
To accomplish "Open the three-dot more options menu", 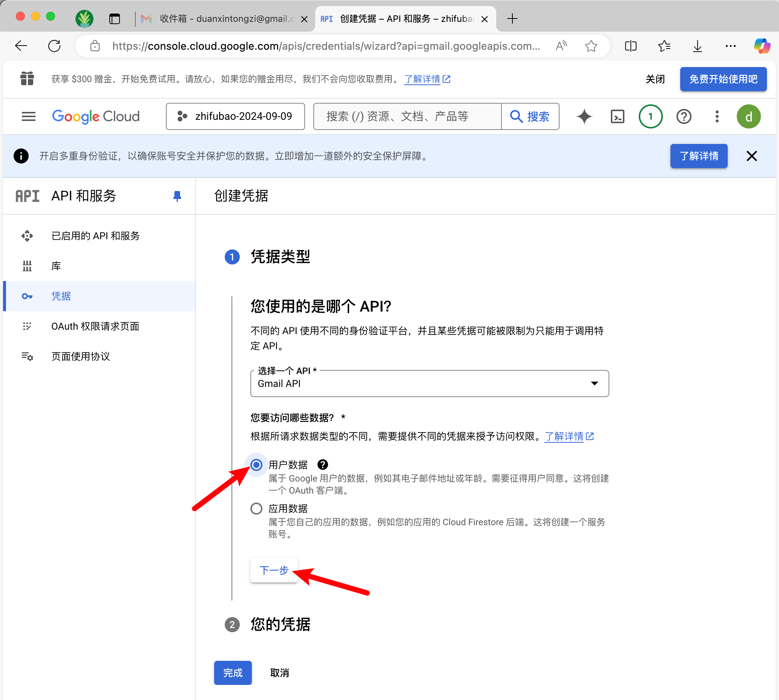I will point(716,116).
